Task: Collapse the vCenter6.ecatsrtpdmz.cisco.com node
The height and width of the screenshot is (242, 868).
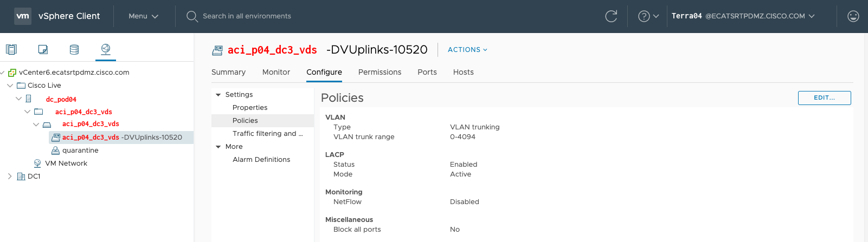Action: (3, 73)
